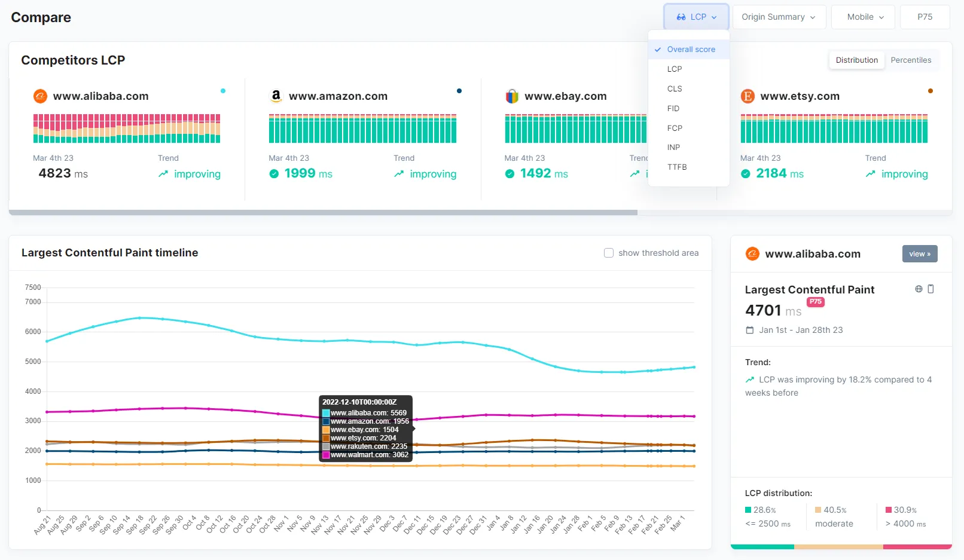This screenshot has height=560, width=964.
Task: Select the Distribution view toggle
Action: click(x=856, y=60)
